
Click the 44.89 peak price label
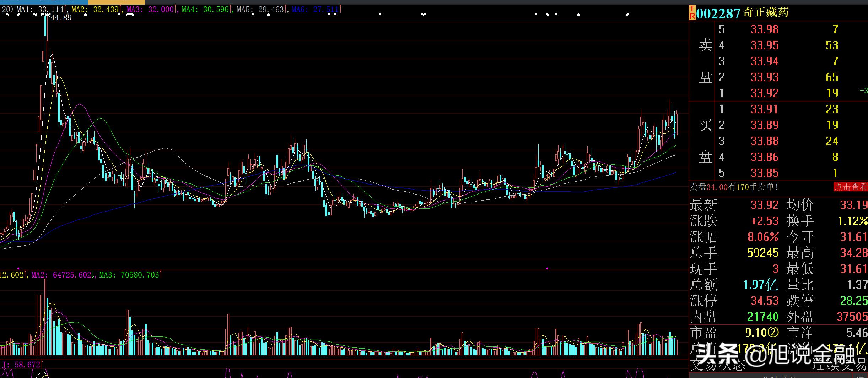61,18
